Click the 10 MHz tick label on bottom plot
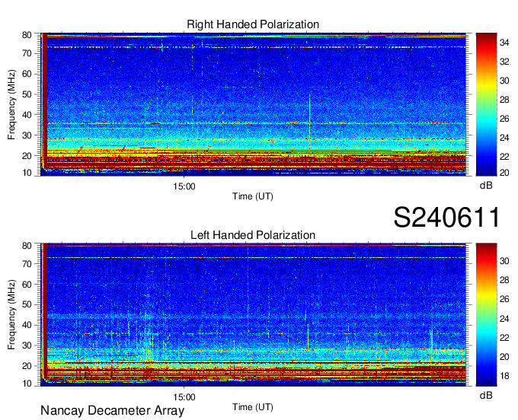 tap(27, 383)
